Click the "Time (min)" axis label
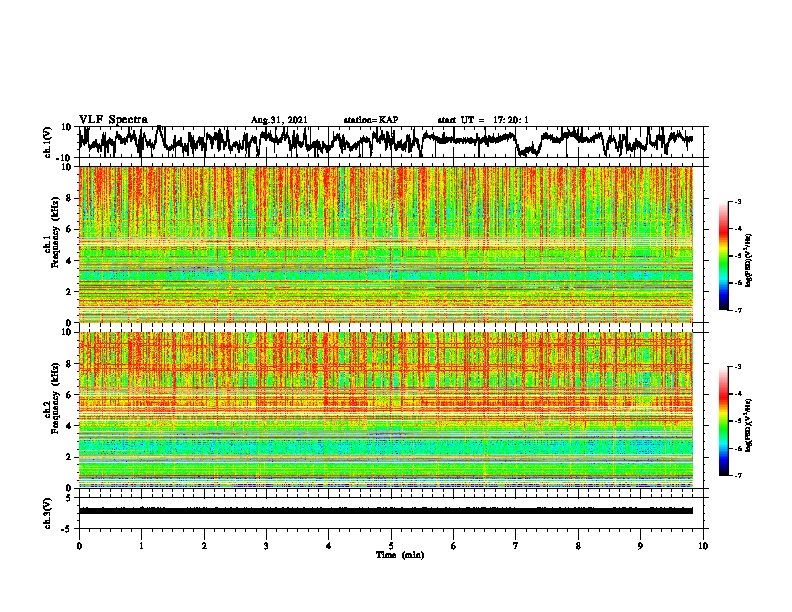The image size is (792, 612). (400, 555)
